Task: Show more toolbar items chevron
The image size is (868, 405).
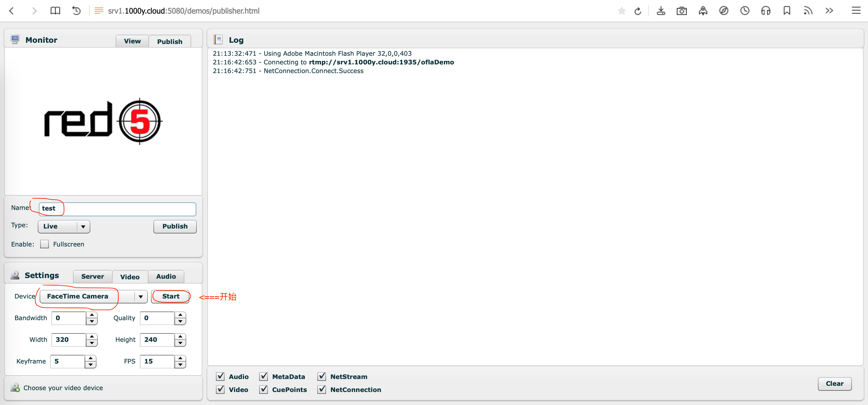Action: click(829, 11)
